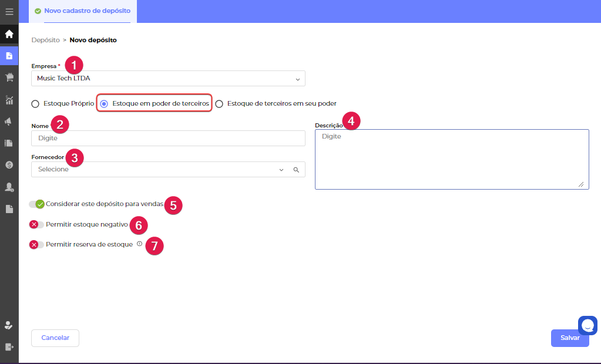Click the search magnifier in Fornecedor field

[296, 170]
